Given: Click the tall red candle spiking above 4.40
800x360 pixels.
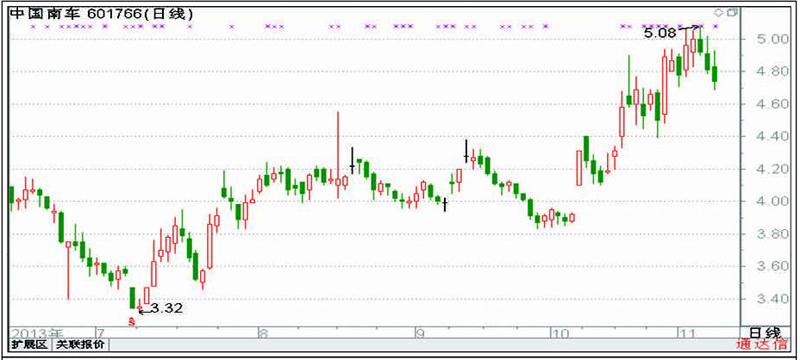Looking at the screenshot, I should pos(338,155).
